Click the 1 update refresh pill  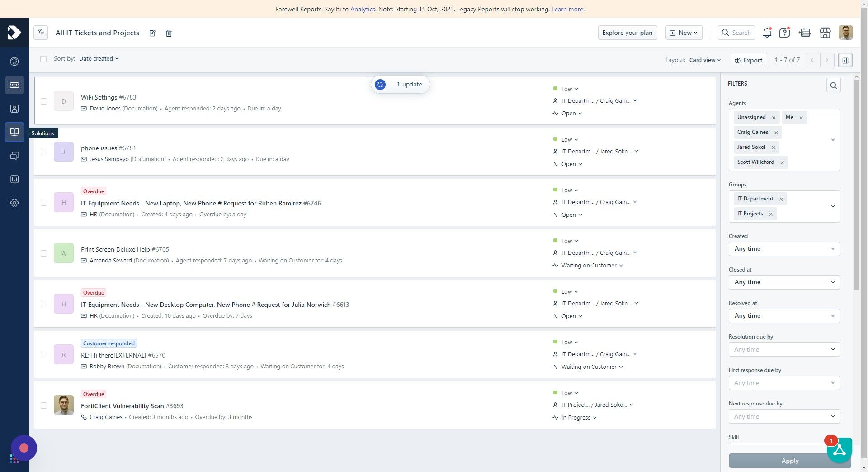pos(400,84)
